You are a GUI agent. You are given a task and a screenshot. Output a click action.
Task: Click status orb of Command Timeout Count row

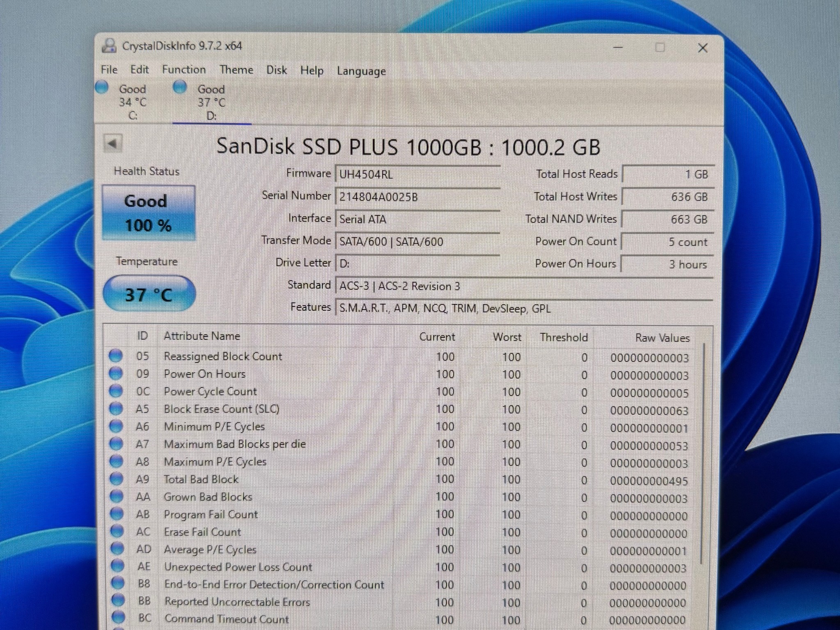tap(119, 617)
